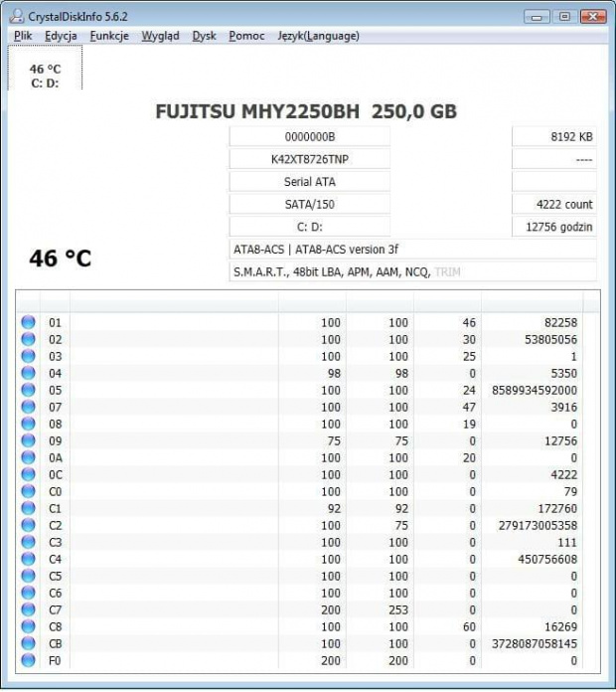This screenshot has height=692, width=616.
Task: Click worst value 253 in row C7
Action: pyautogui.click(x=398, y=609)
